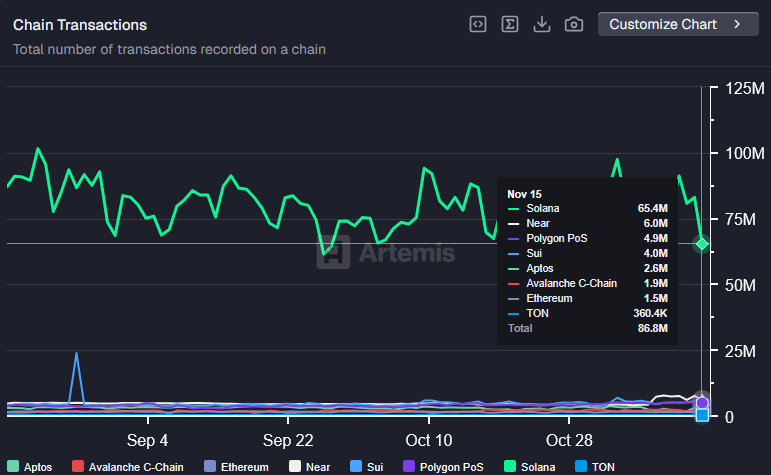Image resolution: width=771 pixels, height=475 pixels.
Task: Click the Sui spike peak on chart
Action: point(76,353)
